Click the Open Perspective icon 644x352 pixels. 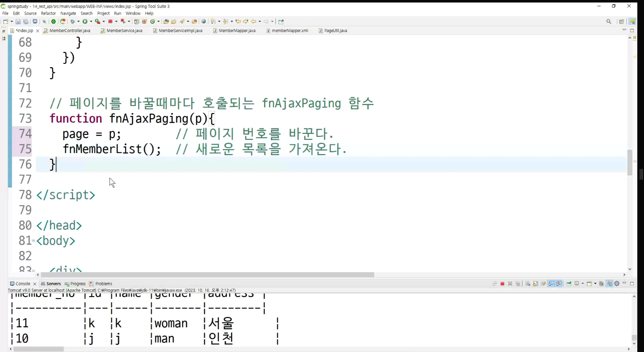click(x=621, y=22)
